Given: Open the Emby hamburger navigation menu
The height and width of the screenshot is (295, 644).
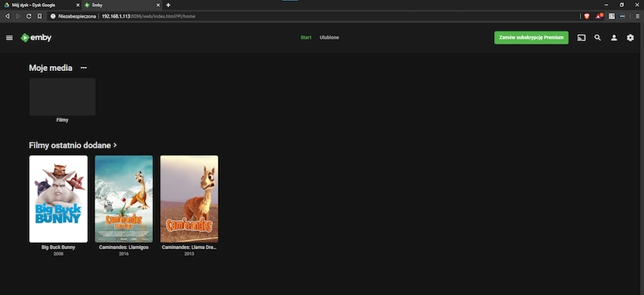Looking at the screenshot, I should [10, 38].
